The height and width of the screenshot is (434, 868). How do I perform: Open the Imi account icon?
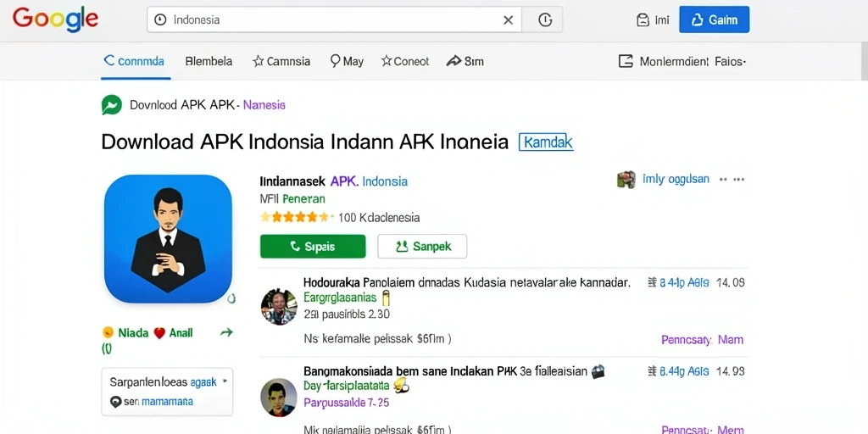643,20
